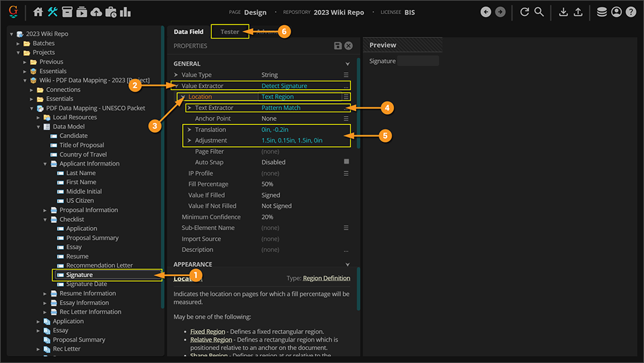The image size is (644, 363).
Task: Save properties with the floppy disk icon
Action: coord(337,46)
